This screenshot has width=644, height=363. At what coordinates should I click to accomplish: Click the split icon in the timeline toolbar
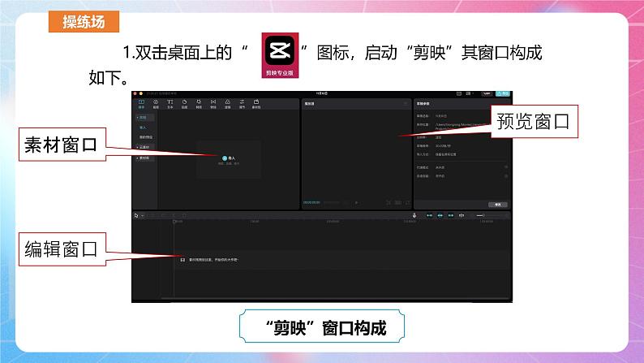tap(174, 215)
